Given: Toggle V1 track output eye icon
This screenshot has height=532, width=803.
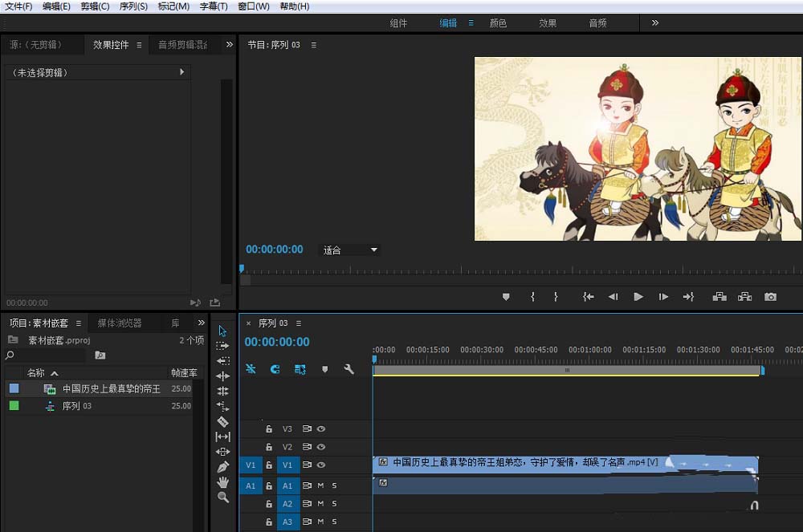Looking at the screenshot, I should (x=320, y=465).
